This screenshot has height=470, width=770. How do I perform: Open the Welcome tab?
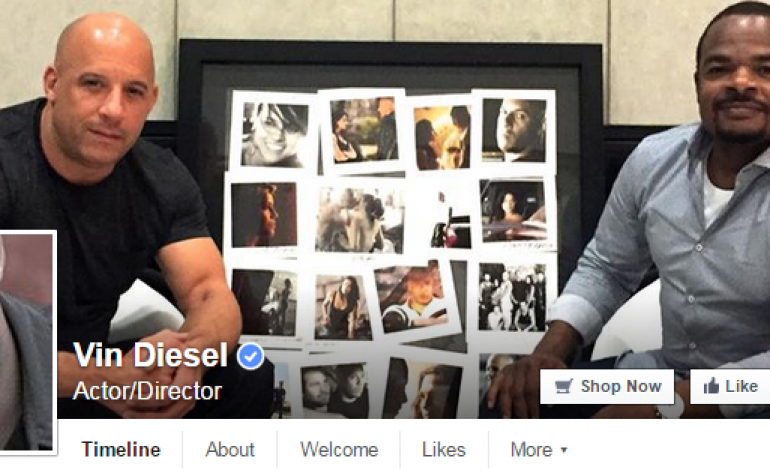(x=339, y=449)
